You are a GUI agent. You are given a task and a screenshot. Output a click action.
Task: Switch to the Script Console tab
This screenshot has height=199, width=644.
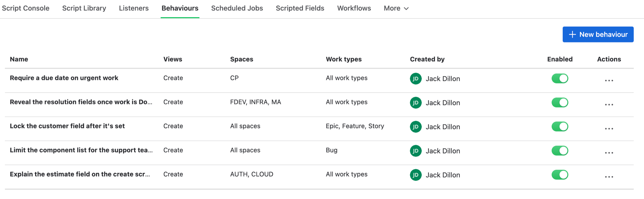click(25, 8)
